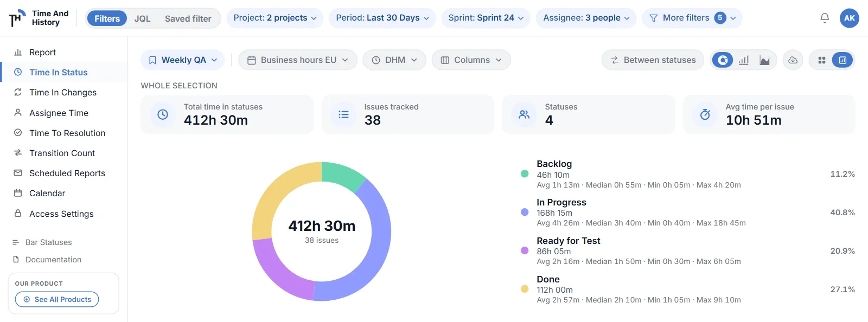Click the In Progress status label
The image size is (868, 322).
click(x=561, y=202)
